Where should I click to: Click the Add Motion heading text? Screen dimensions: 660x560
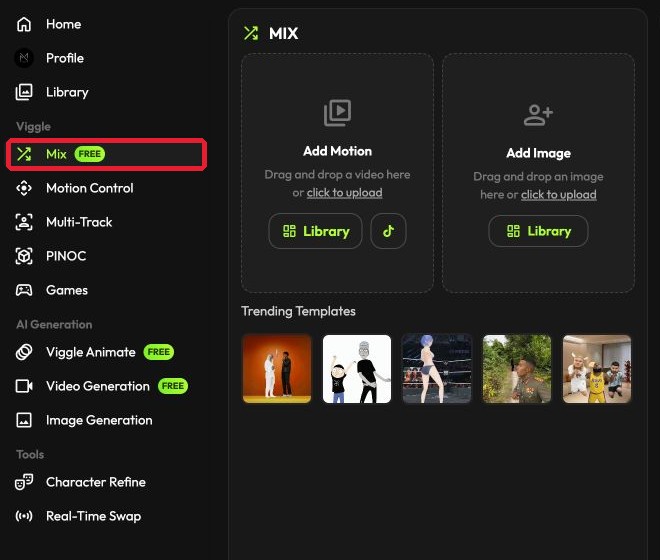[x=338, y=151]
